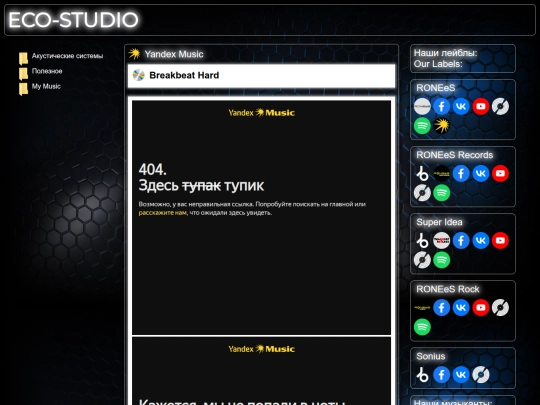Click the Yandex Music logo in second frame
540x405 pixels.
(262, 349)
